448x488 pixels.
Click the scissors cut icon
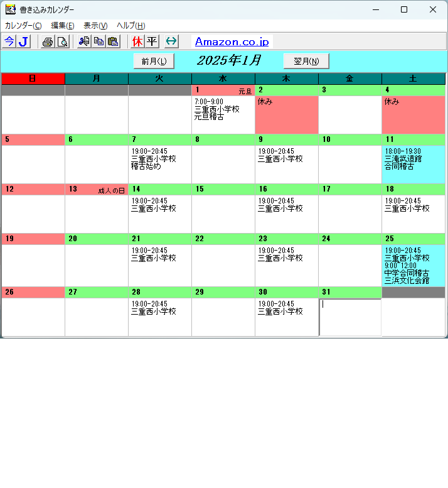point(84,41)
